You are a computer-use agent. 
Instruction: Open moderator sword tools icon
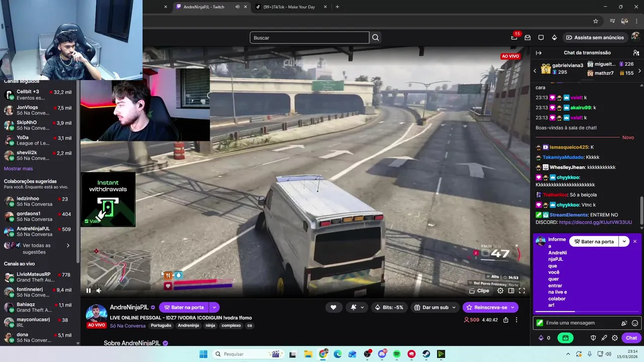[x=604, y=338]
